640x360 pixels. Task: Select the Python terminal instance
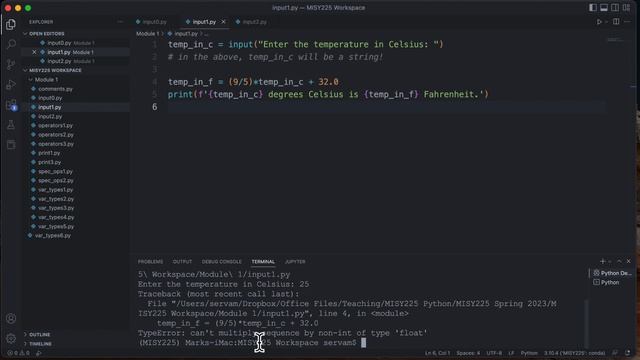click(x=606, y=282)
